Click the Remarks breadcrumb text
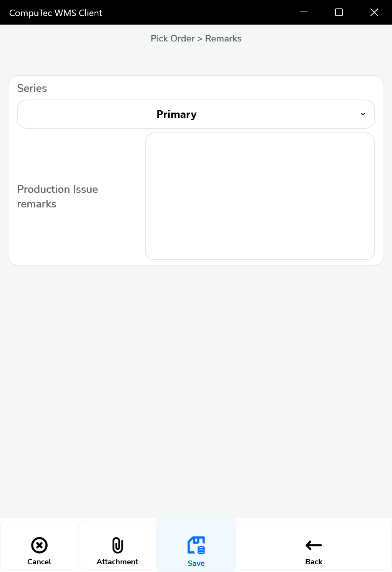This screenshot has height=572, width=392. point(223,38)
